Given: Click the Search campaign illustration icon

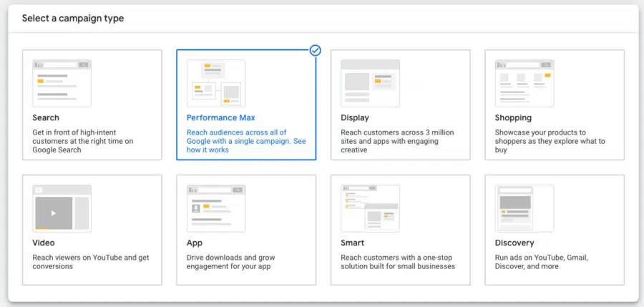Looking at the screenshot, I should click(62, 84).
